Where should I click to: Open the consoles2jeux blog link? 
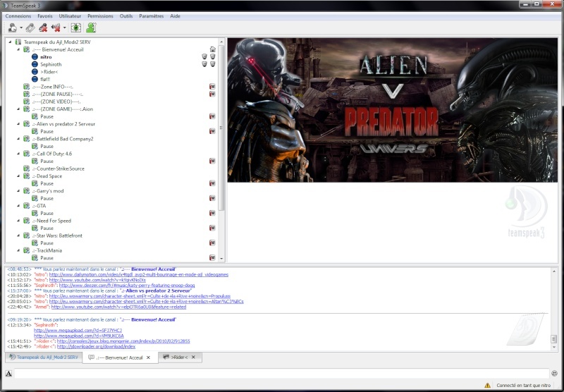[123, 341]
